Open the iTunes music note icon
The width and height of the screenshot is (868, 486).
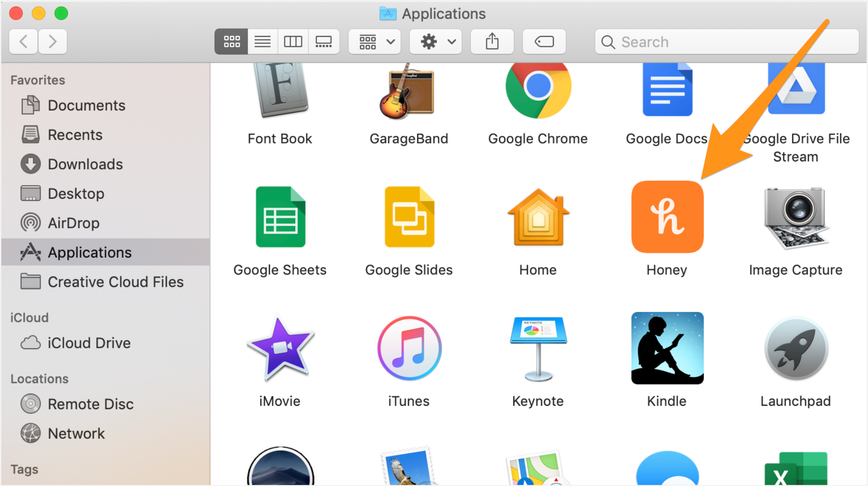coord(409,348)
